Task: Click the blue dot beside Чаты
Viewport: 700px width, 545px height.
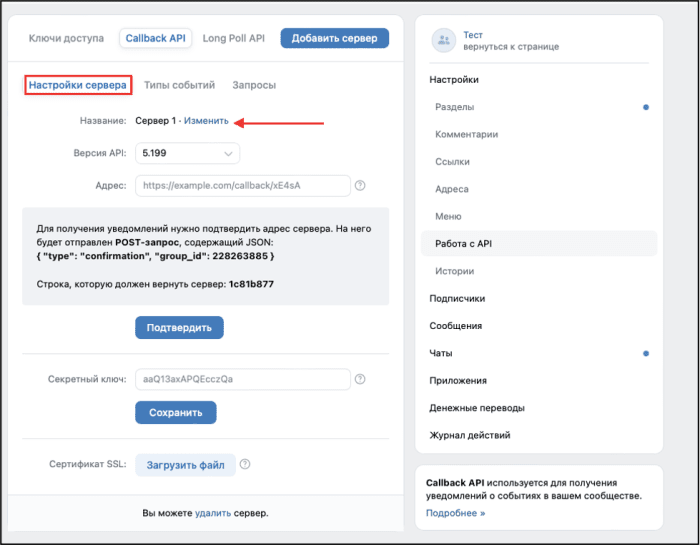Action: click(646, 354)
